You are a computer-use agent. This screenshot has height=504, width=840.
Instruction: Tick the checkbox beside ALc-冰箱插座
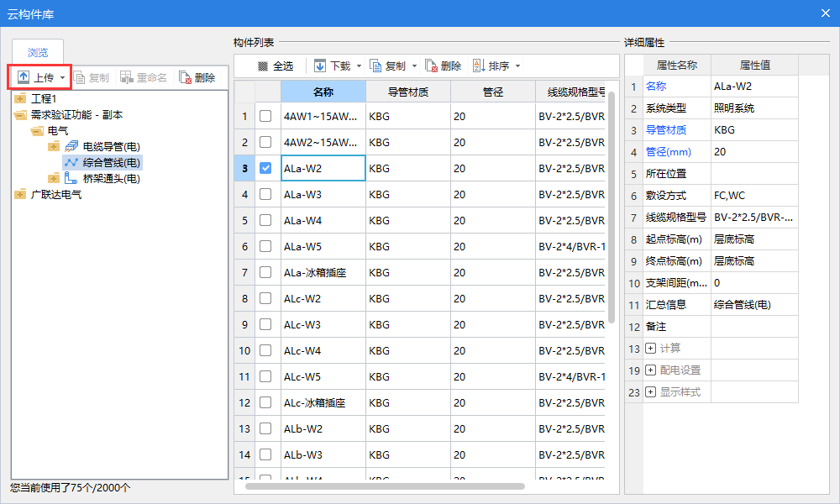(265, 403)
